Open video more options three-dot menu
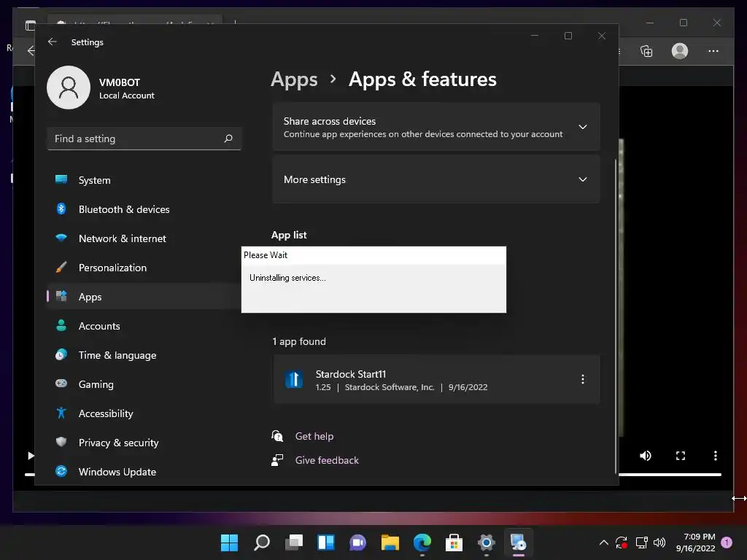The image size is (747, 560). click(x=715, y=456)
